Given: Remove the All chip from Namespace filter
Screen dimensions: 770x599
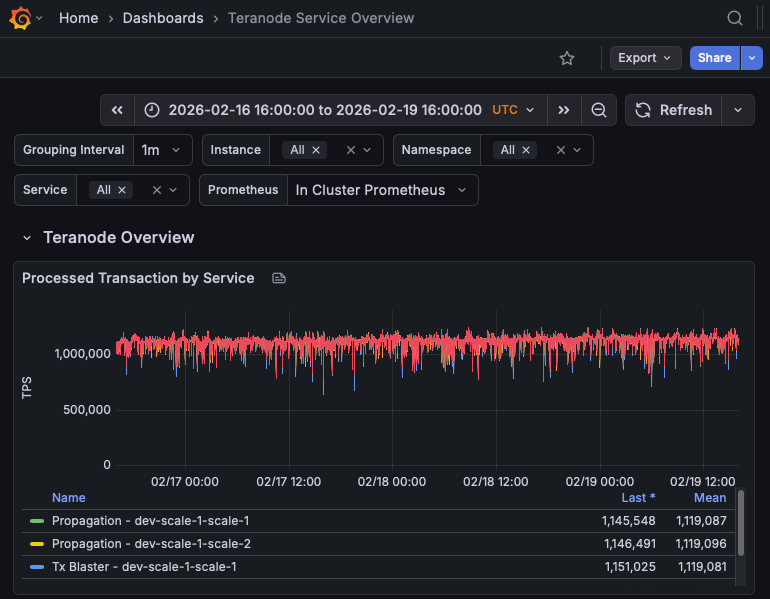Looking at the screenshot, I should (526, 150).
